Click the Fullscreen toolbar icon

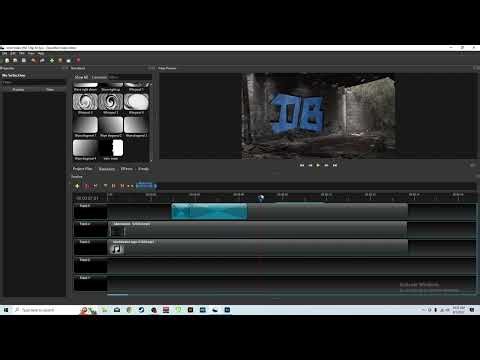tap(69, 60)
